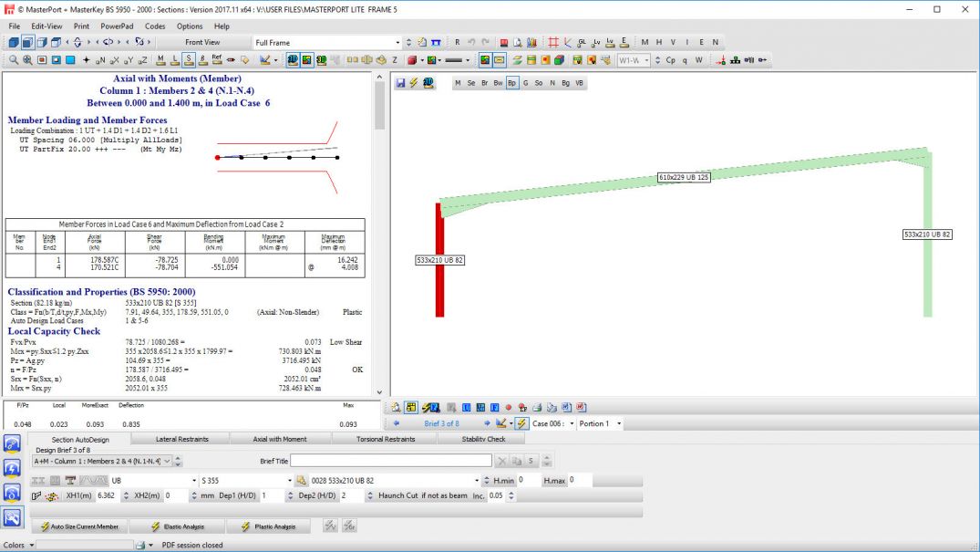
Task: Click the lightning analyse icon beside save
Action: pyautogui.click(x=415, y=83)
